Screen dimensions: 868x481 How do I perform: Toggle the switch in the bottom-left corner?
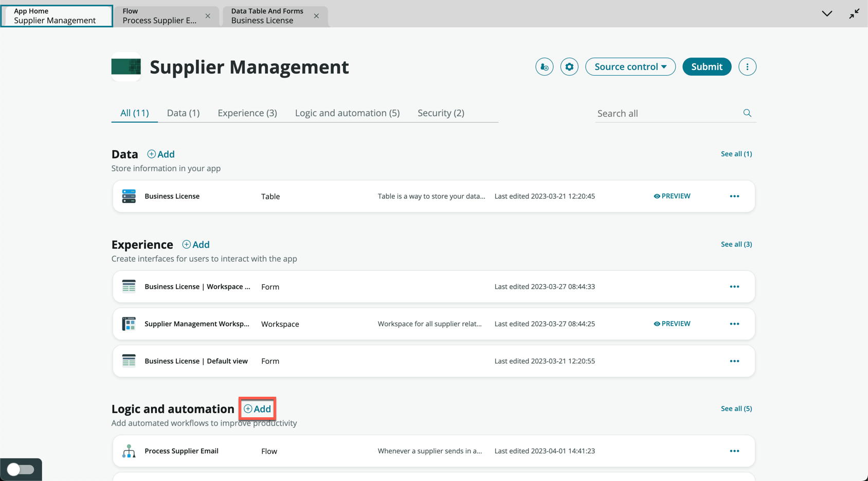coord(21,469)
